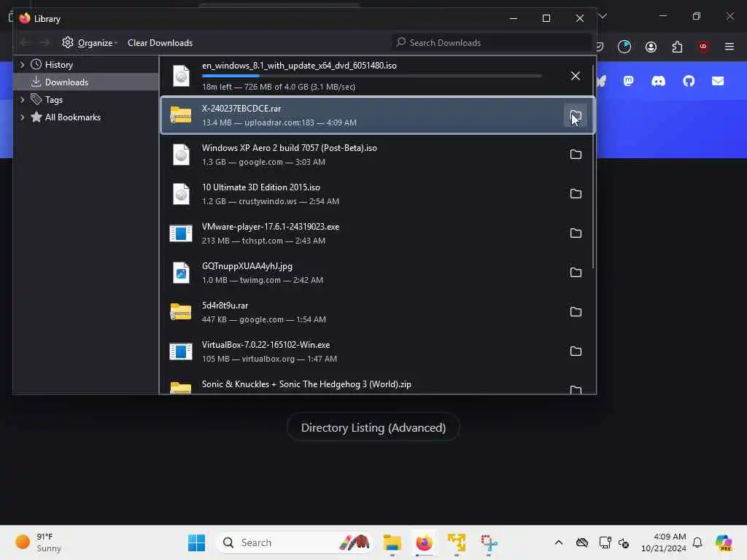Open Discord link icon on webpage
Viewport: 747px width, 560px height.
click(x=659, y=82)
